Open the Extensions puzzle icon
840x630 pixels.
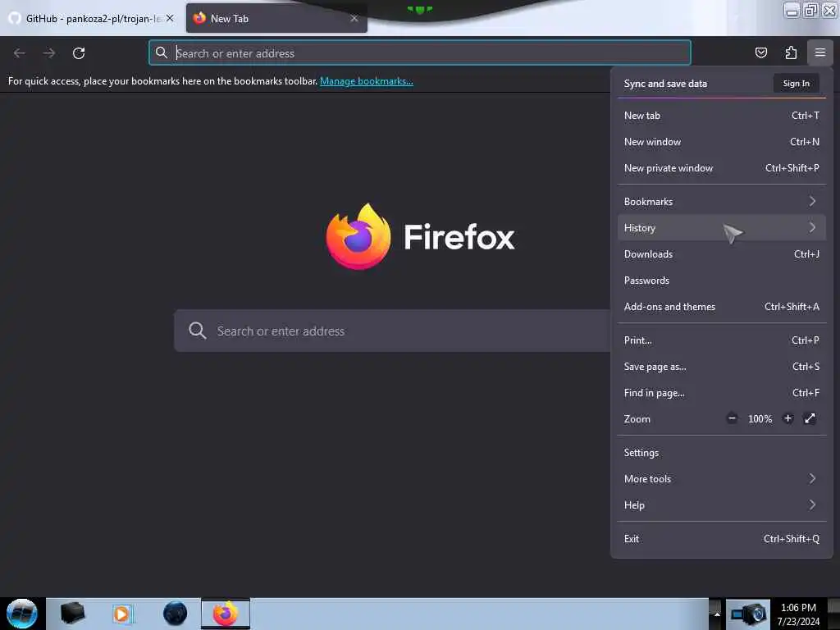coord(791,52)
